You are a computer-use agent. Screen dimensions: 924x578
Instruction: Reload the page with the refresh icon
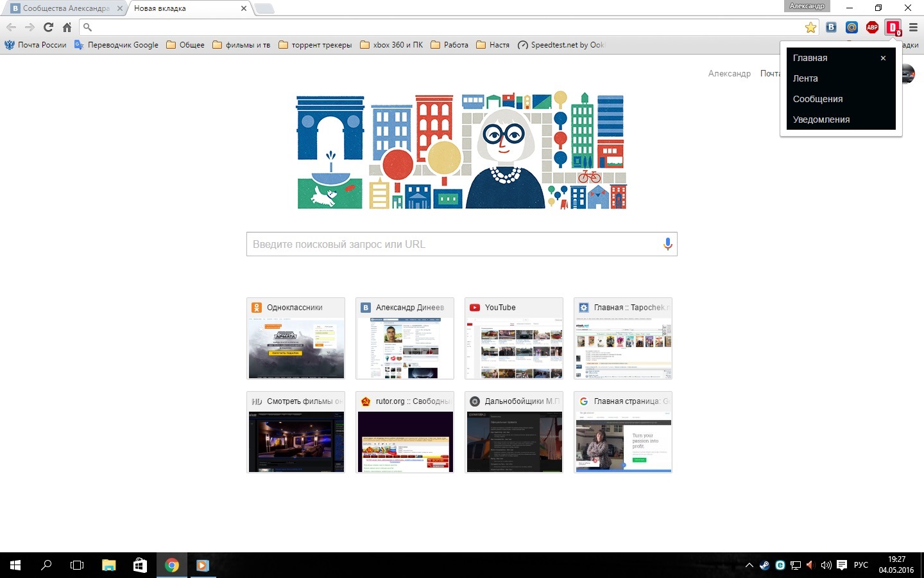coord(48,27)
